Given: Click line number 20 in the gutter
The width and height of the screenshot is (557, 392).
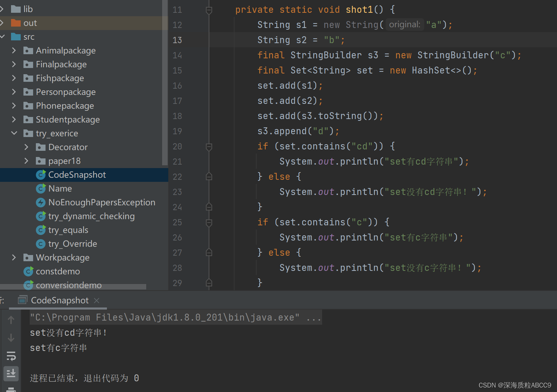Looking at the screenshot, I should pos(177,146).
